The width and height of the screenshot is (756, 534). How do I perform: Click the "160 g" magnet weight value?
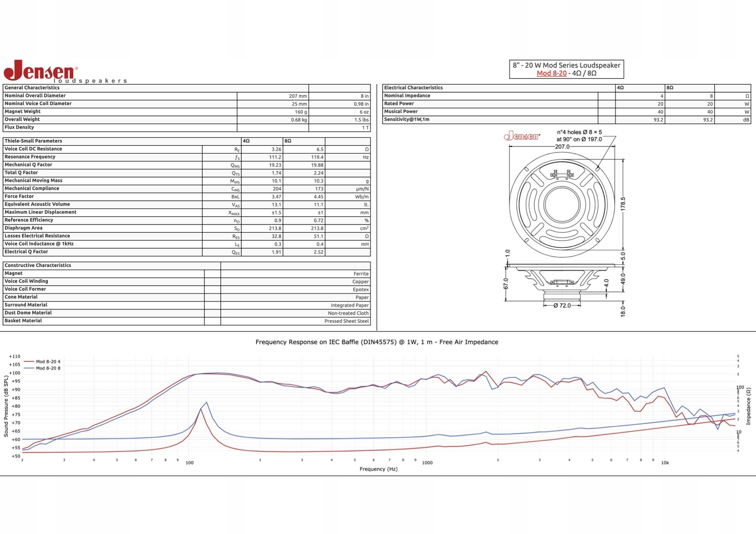pos(301,112)
